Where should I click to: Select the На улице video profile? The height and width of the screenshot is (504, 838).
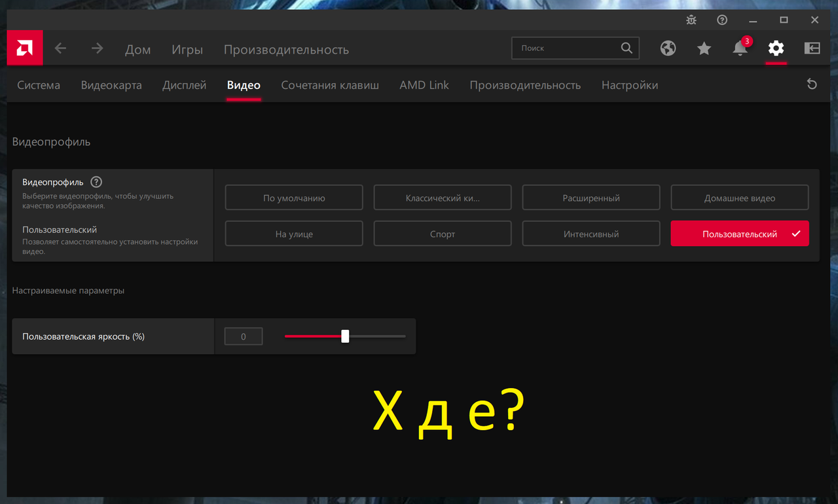click(x=293, y=233)
